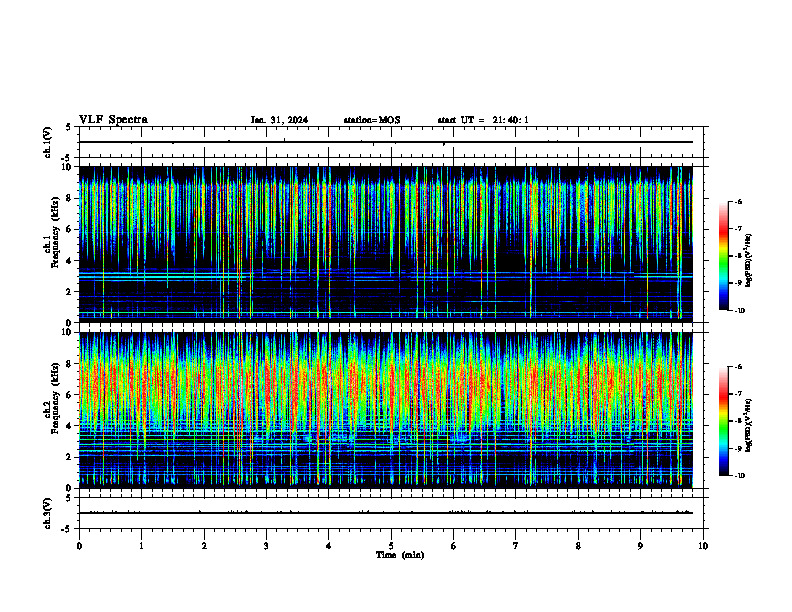Click the "station=MOS" header label

(x=372, y=120)
